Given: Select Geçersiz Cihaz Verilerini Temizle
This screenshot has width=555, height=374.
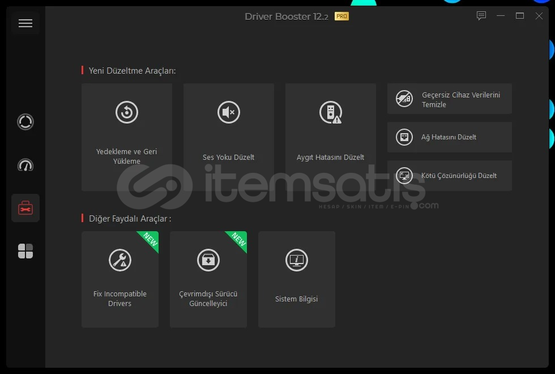Looking at the screenshot, I should pyautogui.click(x=450, y=99).
